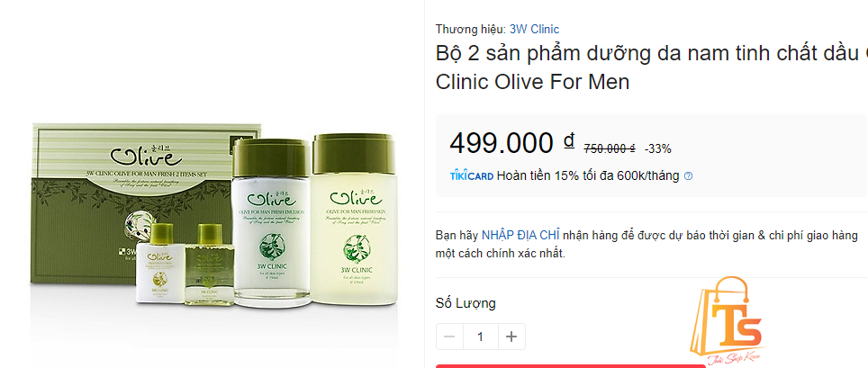
Task: Click the Olive Fresh Emulsion bottle image
Action: point(270,222)
